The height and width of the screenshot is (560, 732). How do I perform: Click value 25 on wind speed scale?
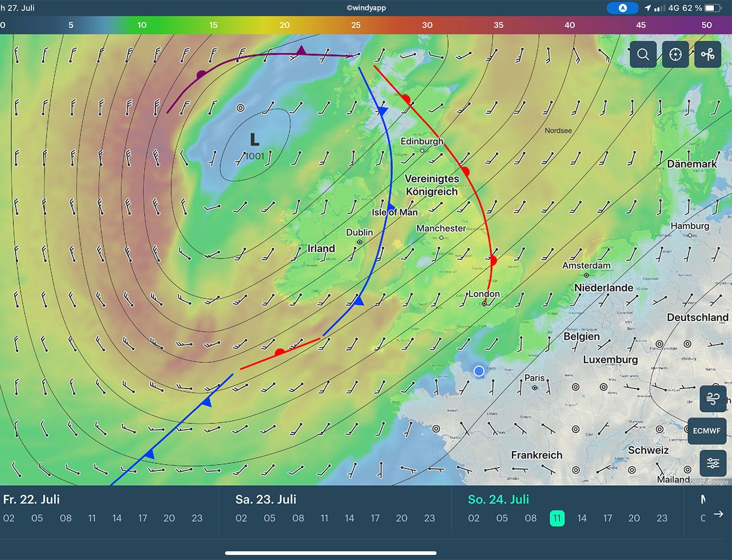356,25
